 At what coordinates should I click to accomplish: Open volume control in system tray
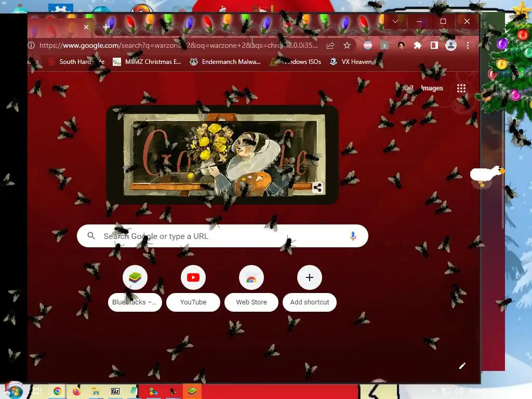pos(459,392)
